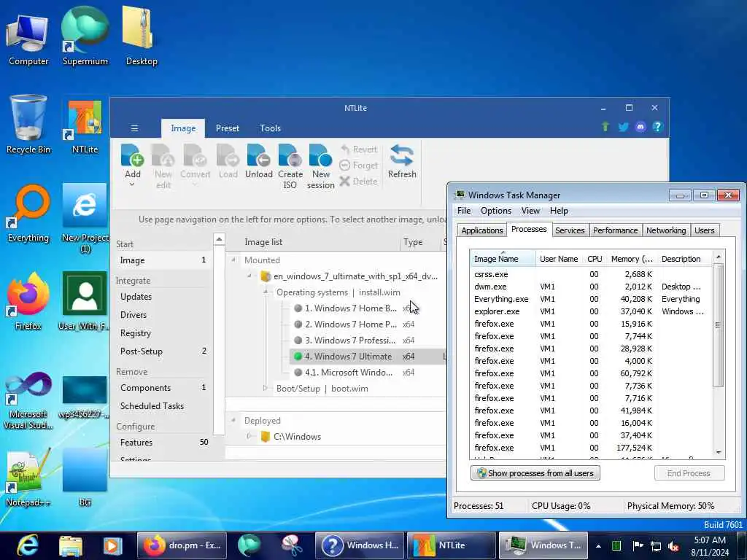
Task: Select the Everything desktop icon
Action: pyautogui.click(x=28, y=214)
